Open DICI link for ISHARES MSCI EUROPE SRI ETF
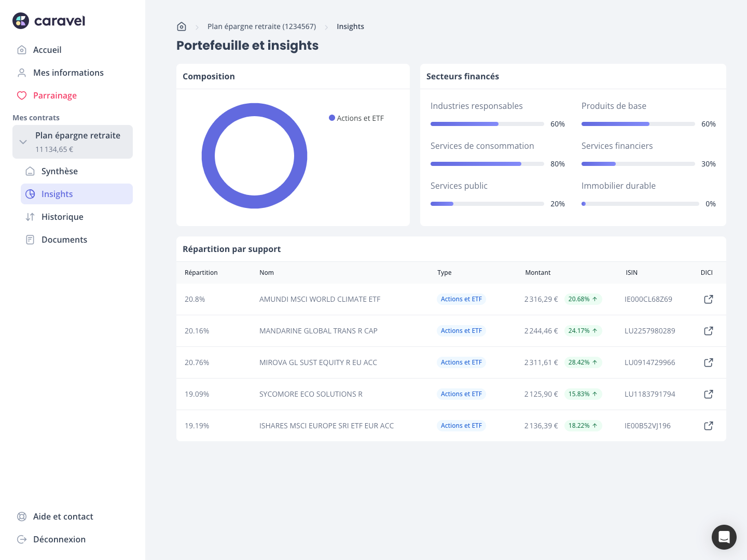747x560 pixels. tap(709, 426)
